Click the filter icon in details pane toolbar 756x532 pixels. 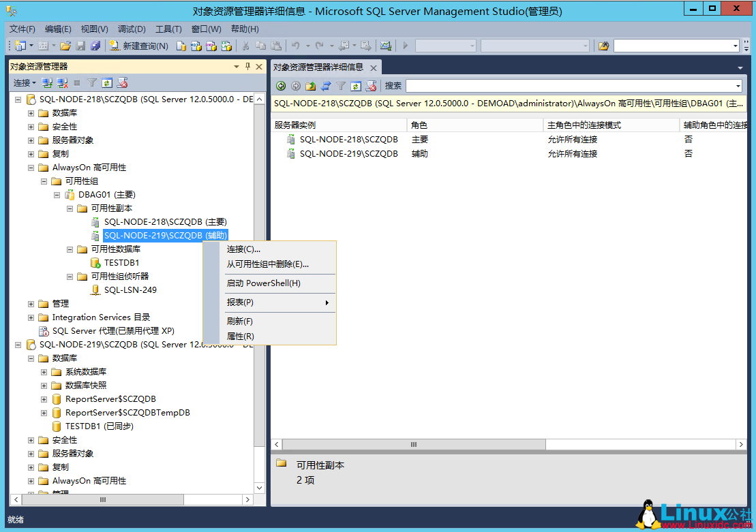tap(340, 86)
